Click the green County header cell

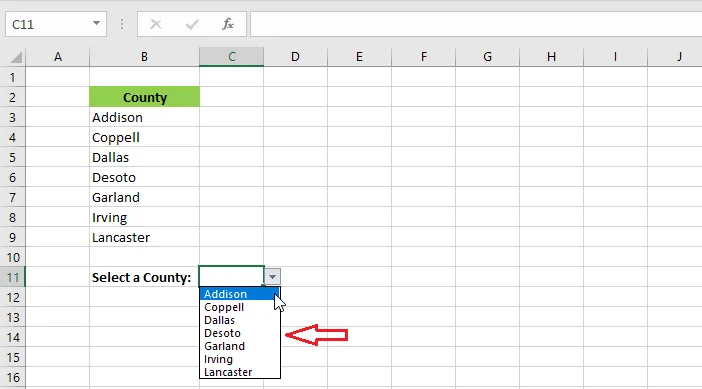[144, 97]
